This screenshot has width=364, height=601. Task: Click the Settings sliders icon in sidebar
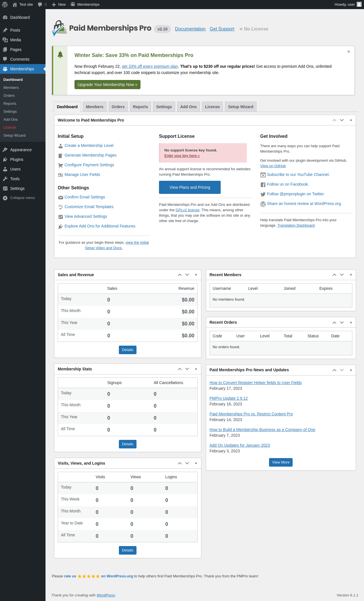[x=5, y=188]
